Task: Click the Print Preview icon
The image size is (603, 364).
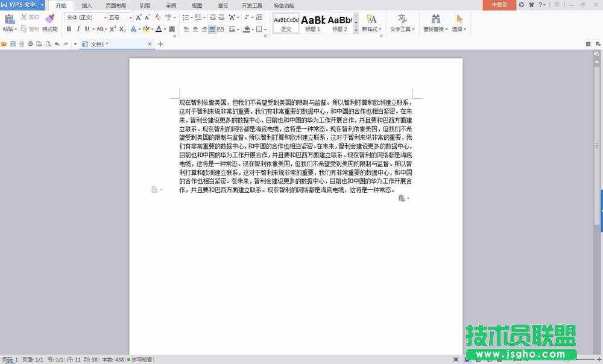Action: (x=48, y=43)
